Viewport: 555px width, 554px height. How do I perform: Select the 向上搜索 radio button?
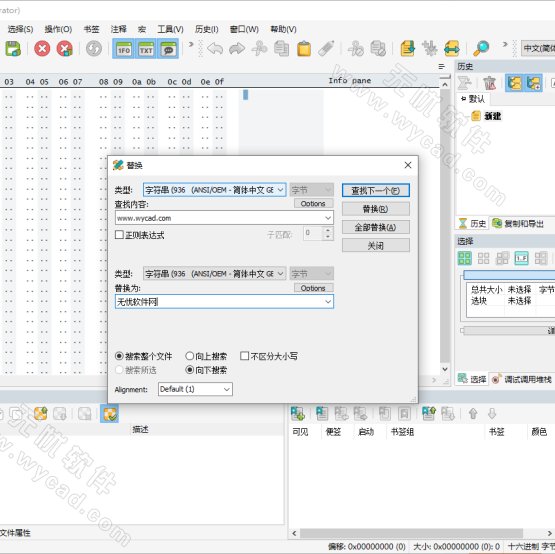click(x=190, y=356)
